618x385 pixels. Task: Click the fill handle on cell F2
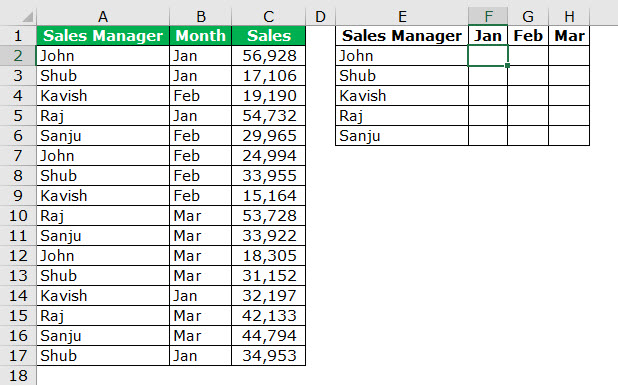pos(508,65)
